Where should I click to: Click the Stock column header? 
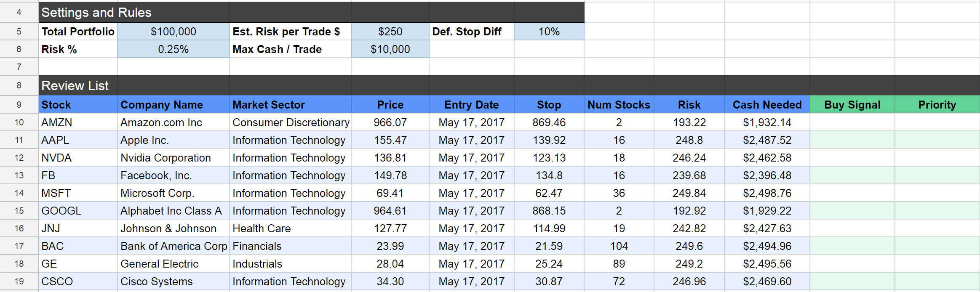(78, 105)
